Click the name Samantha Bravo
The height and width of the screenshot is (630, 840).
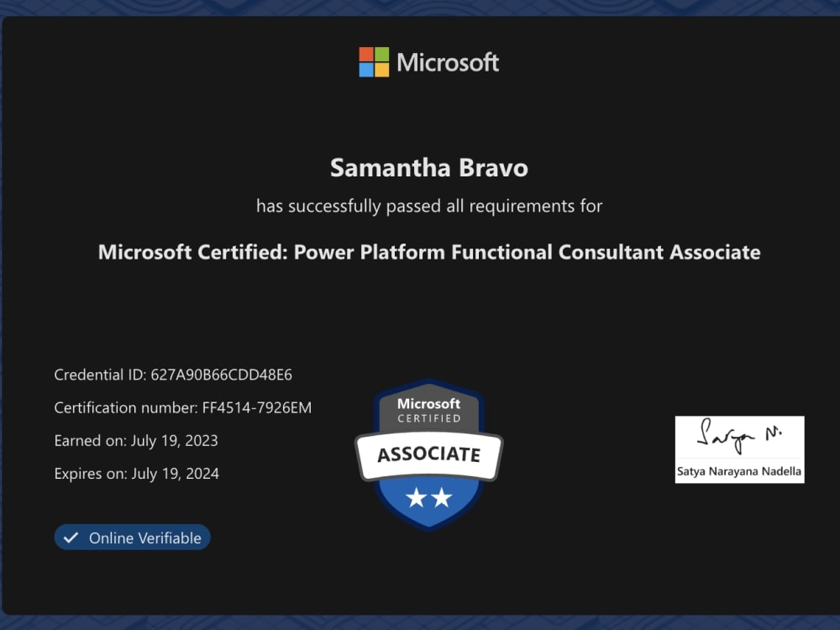(x=429, y=168)
